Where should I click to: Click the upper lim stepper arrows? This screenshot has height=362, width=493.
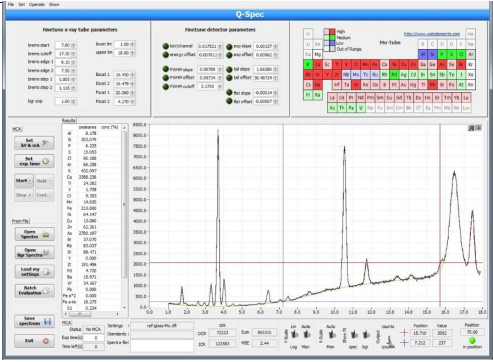click(x=133, y=53)
